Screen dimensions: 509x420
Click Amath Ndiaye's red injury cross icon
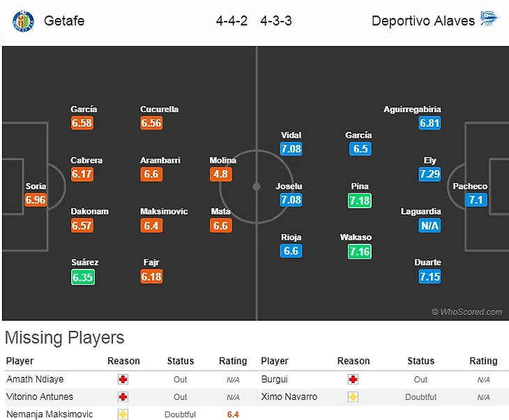123,380
